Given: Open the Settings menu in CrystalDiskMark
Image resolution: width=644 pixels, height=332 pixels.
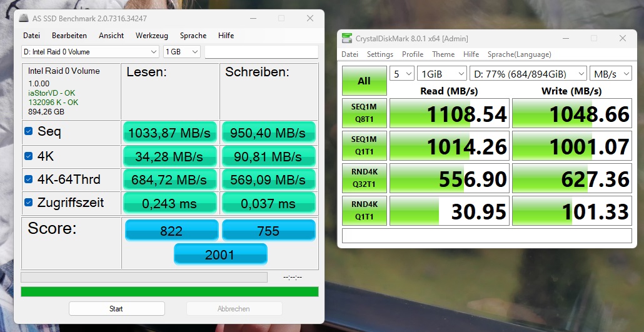Looking at the screenshot, I should point(380,54).
